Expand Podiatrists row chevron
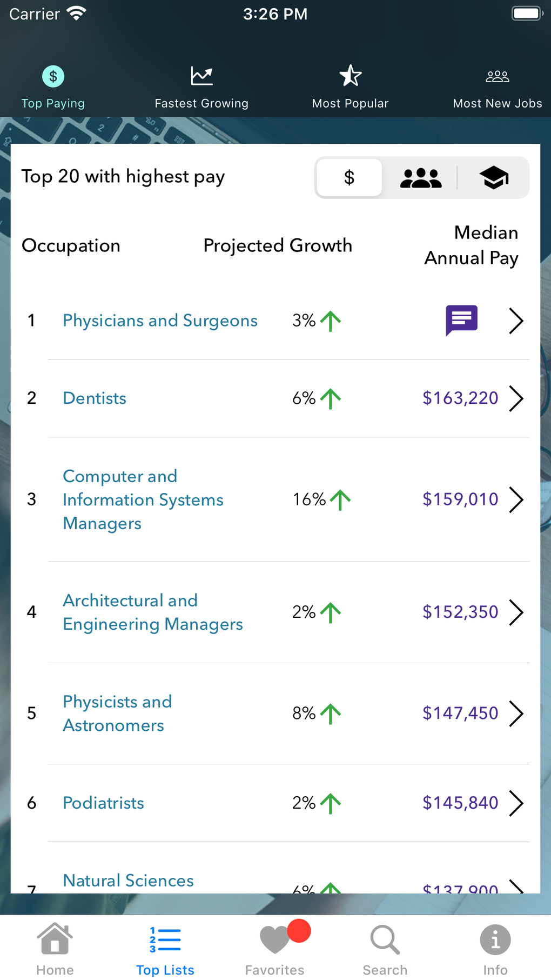The height and width of the screenshot is (980, 551). click(x=516, y=803)
